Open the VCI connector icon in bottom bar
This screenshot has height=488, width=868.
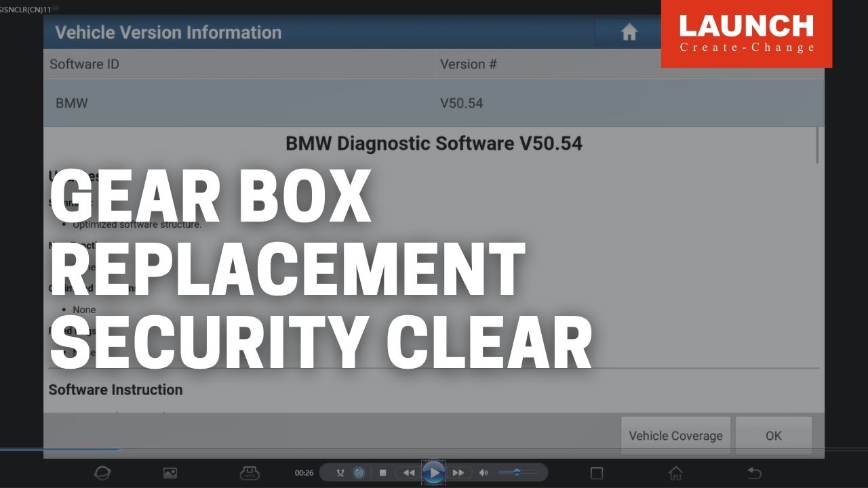click(x=250, y=473)
